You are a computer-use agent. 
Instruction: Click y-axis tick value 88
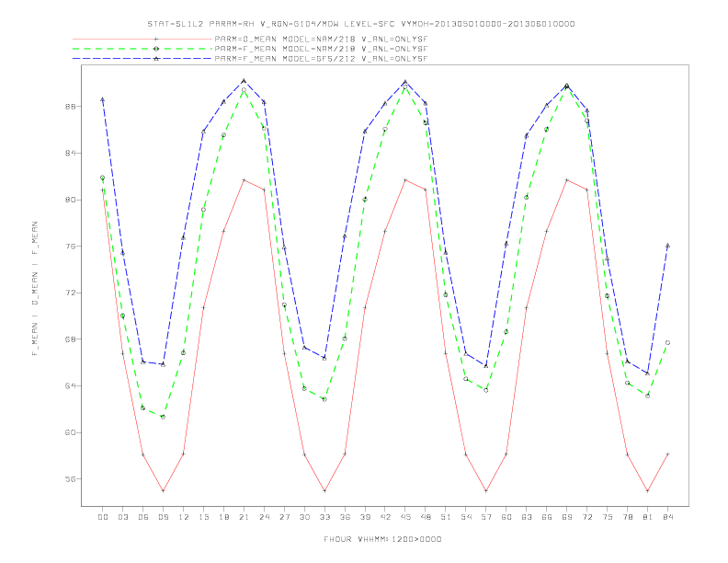71,107
